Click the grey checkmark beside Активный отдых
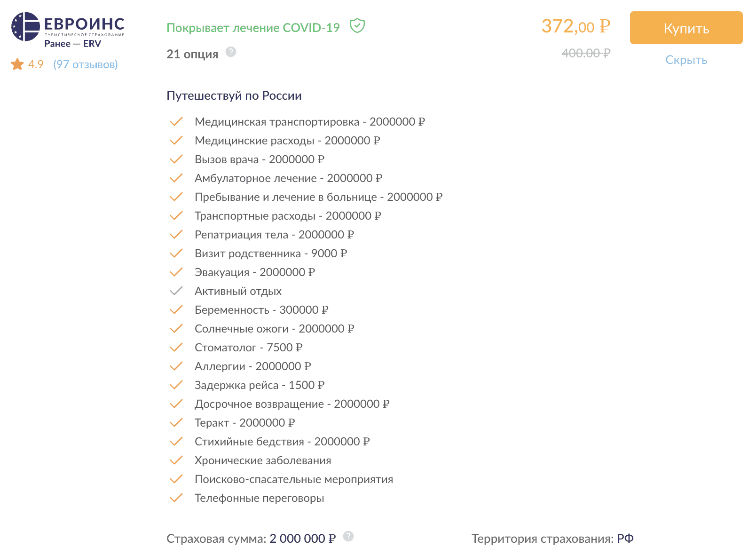This screenshot has height=555, width=756. [x=176, y=291]
